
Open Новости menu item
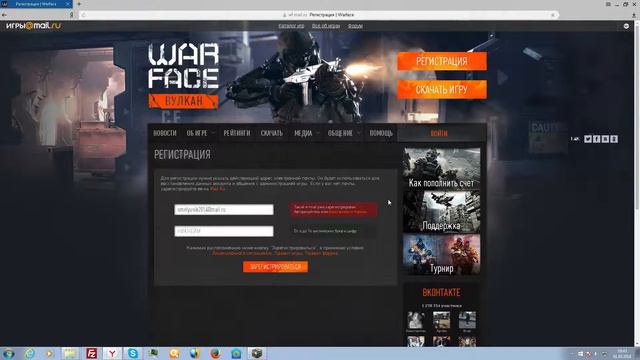[x=165, y=133]
